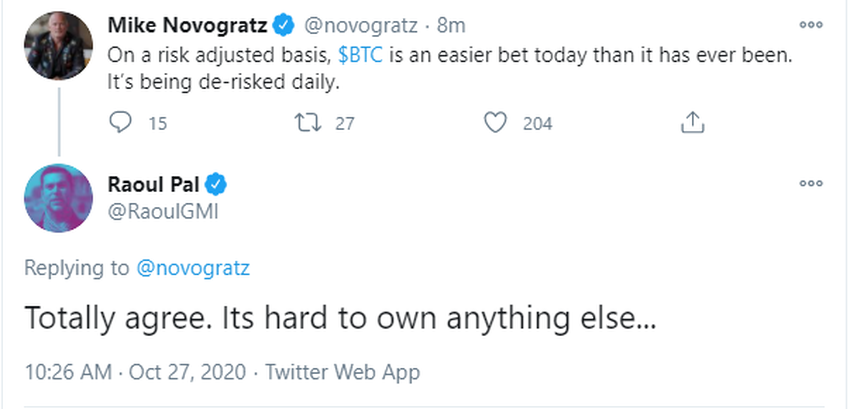Open more options on Novogratz tweet
Image resolution: width=850 pixels, height=409 pixels.
tap(811, 24)
